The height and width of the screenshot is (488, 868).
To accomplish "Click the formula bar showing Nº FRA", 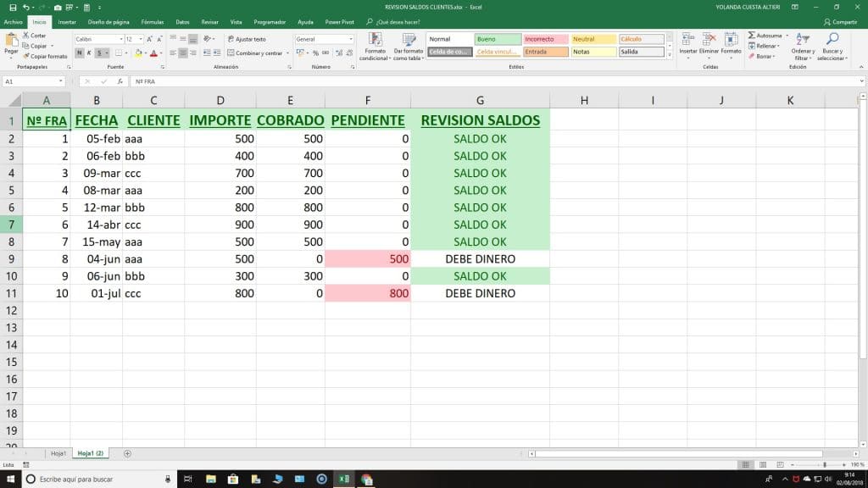I will pyautogui.click(x=495, y=81).
